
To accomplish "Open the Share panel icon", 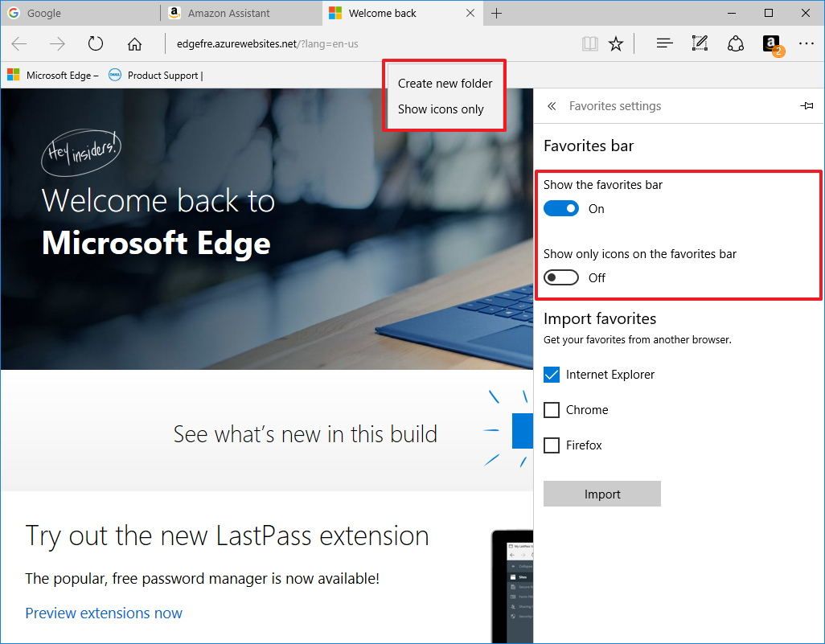I will click(x=735, y=43).
